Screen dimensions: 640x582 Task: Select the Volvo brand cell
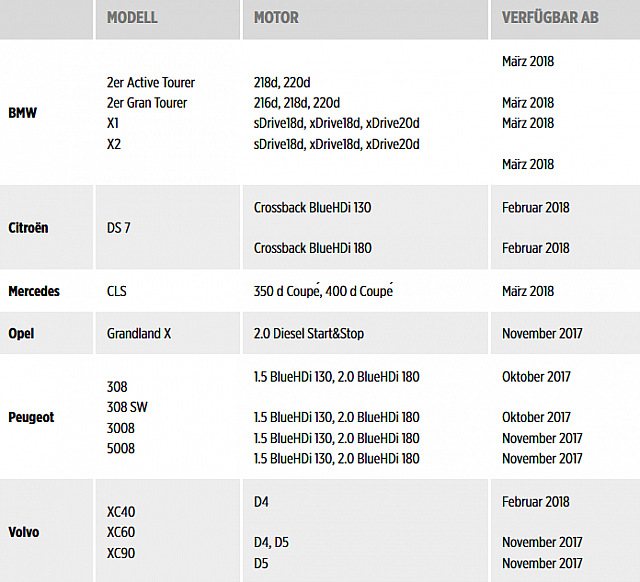[x=24, y=532]
